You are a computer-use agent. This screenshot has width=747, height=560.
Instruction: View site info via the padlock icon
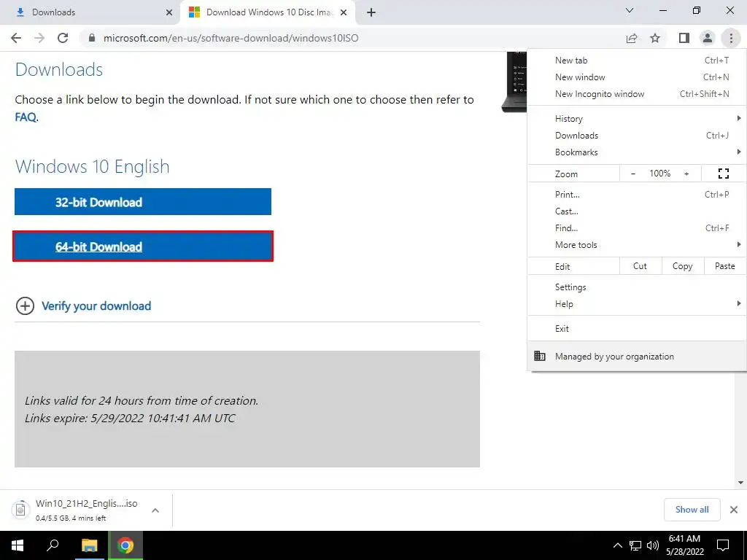click(x=92, y=38)
